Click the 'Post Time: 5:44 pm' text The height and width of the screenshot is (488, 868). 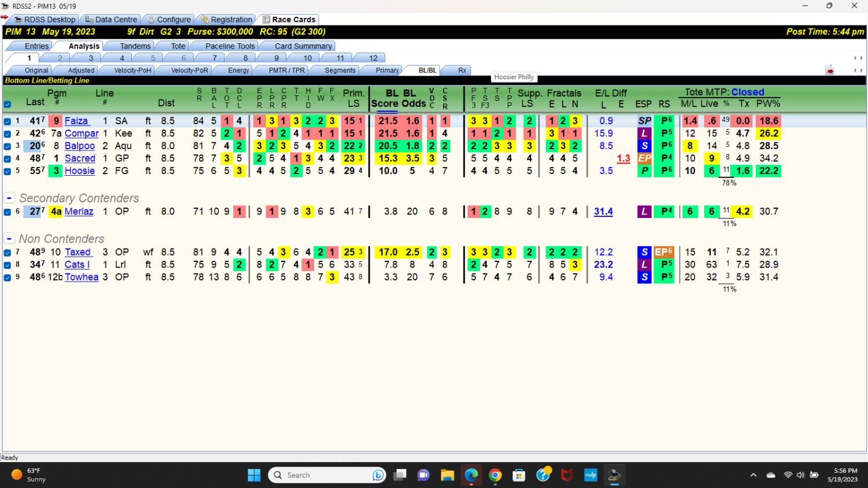tap(825, 32)
